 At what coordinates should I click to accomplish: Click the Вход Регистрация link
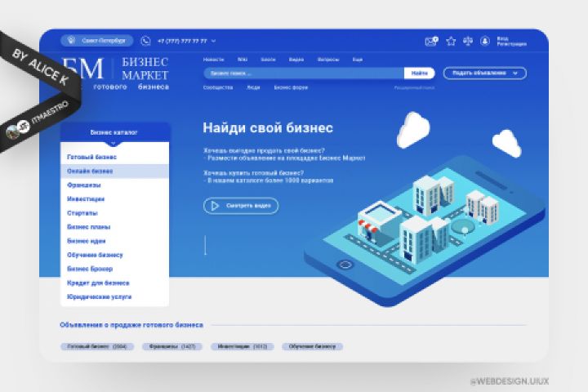tap(511, 41)
